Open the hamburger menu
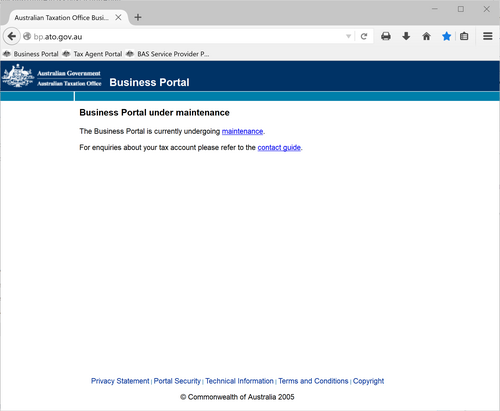Screen dimensions: 500x411 tap(488, 36)
